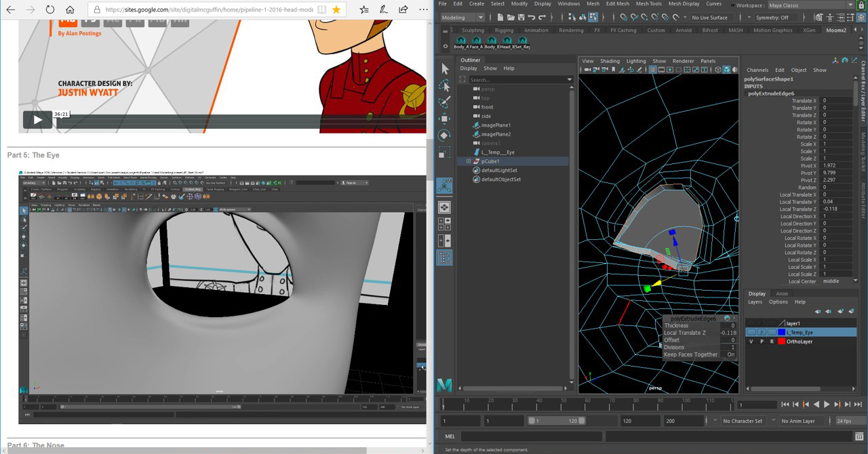Click the smooth shade all cube icon
Image resolution: width=868 pixels, height=454 pixels.
tap(726, 70)
